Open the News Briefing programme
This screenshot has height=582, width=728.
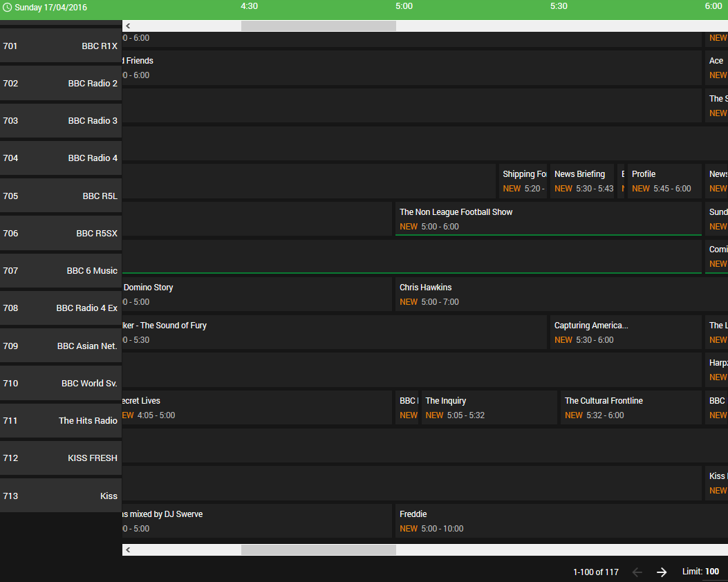click(x=582, y=181)
